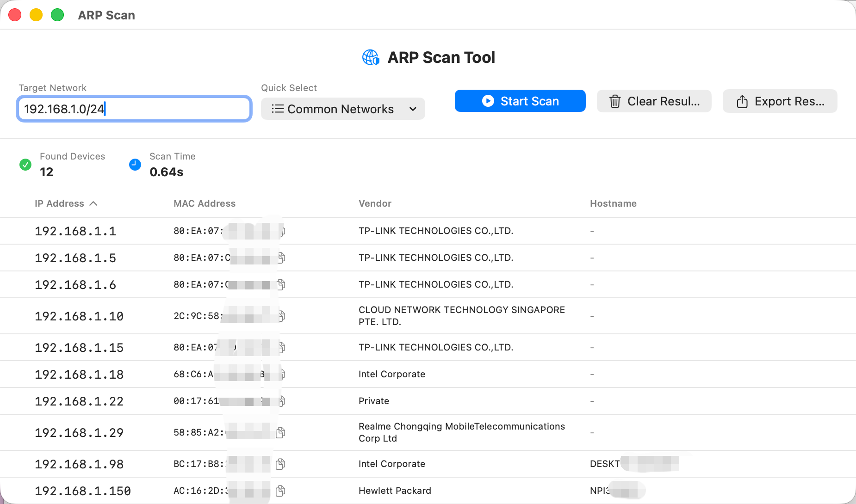The height and width of the screenshot is (504, 856).
Task: Copy the MAC address of 192.168.1.1
Action: [281, 231]
